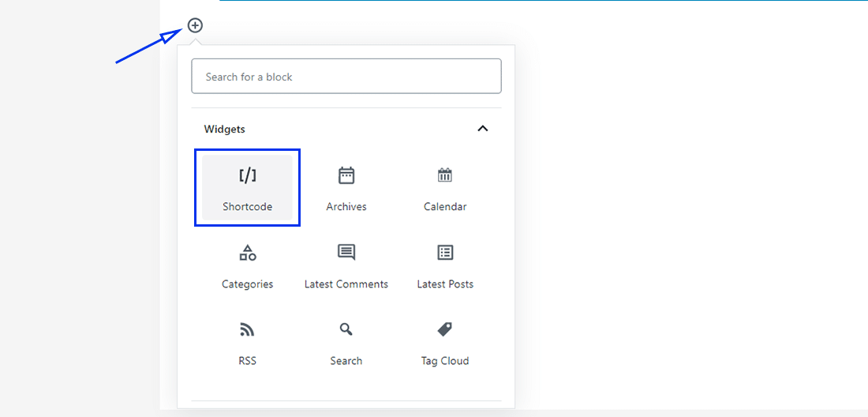Click the Search magnifier block icon
The width and height of the screenshot is (868, 417).
pos(346,329)
